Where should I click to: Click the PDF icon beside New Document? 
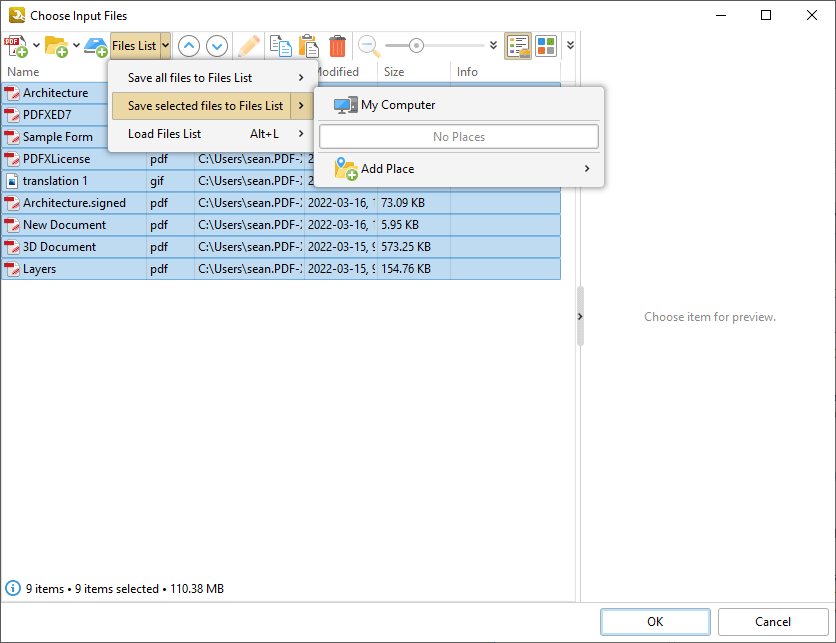pos(12,225)
